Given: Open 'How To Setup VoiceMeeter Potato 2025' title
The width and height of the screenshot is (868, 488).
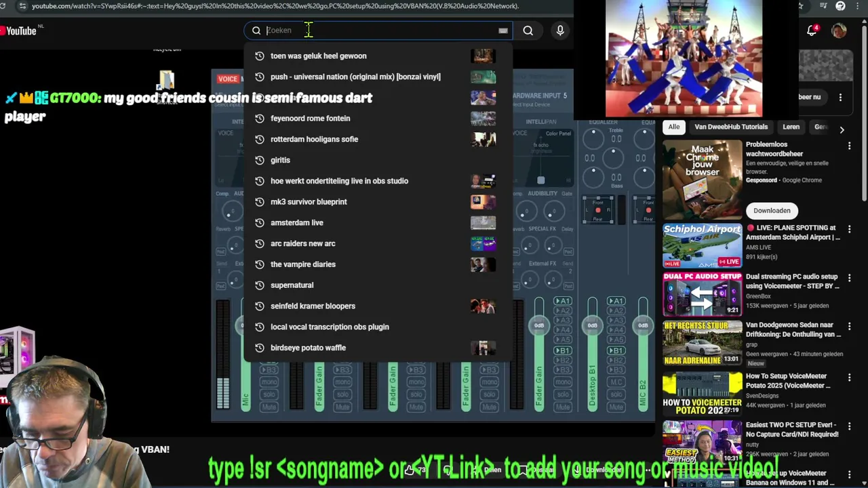Looking at the screenshot, I should click(x=788, y=381).
